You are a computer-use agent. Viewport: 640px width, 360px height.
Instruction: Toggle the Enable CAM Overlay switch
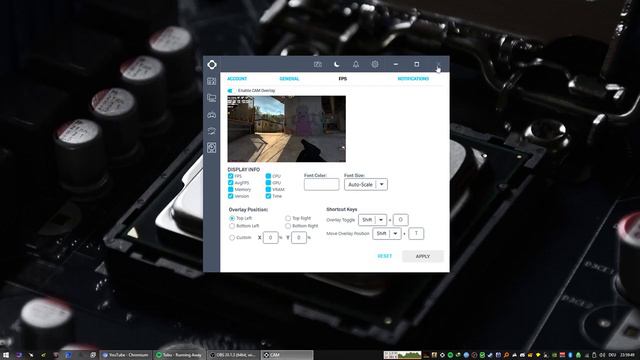click(x=230, y=91)
